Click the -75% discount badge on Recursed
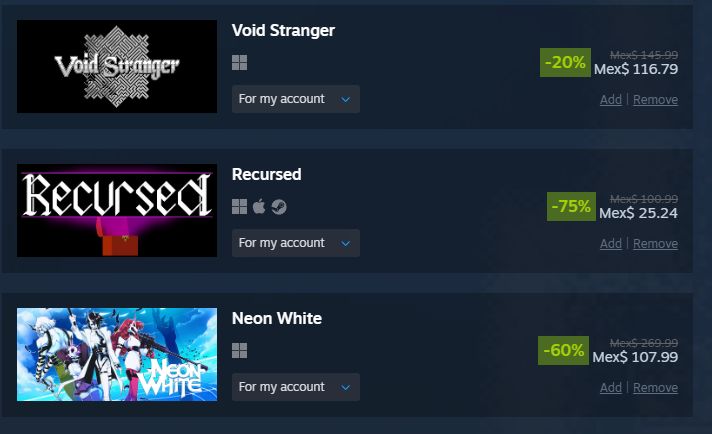The height and width of the screenshot is (434, 712). click(x=571, y=207)
